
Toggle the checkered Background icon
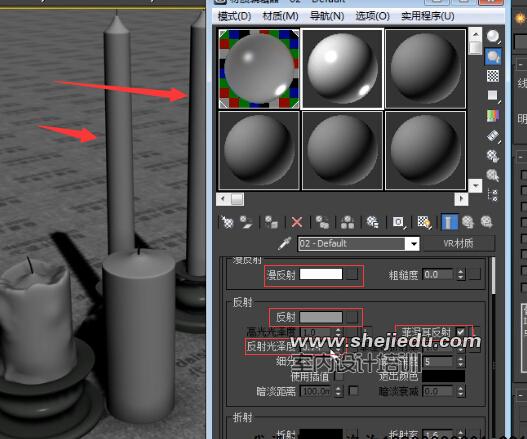point(493,76)
